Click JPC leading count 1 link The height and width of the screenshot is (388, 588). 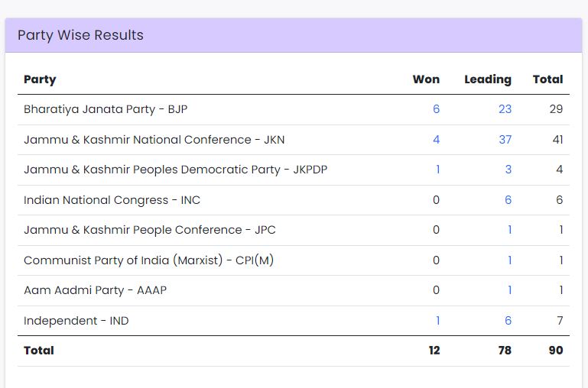click(509, 230)
